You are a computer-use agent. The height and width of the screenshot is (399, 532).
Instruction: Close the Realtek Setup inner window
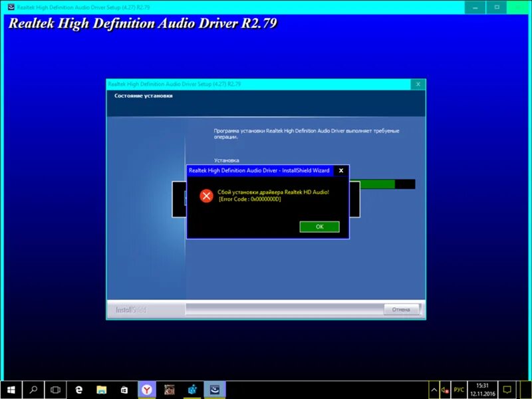[x=418, y=84]
